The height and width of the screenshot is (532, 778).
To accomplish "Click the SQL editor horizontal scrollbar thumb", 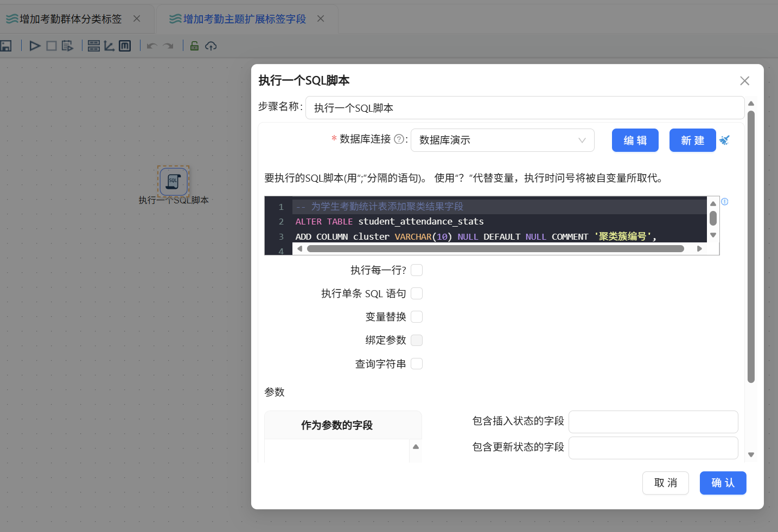I will click(x=495, y=249).
